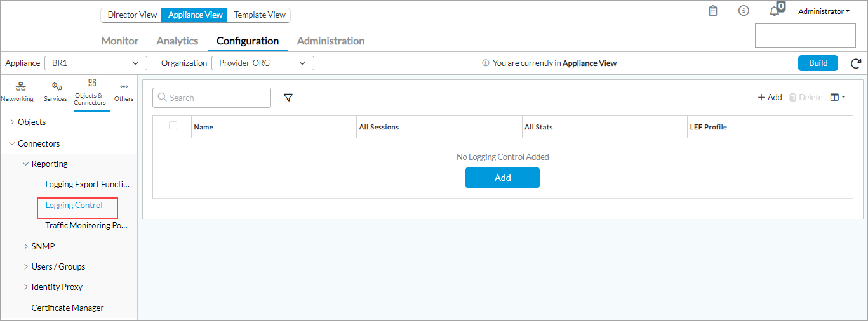This screenshot has width=868, height=321.
Task: Select the Services icon in sidebar
Action: pyautogui.click(x=56, y=91)
